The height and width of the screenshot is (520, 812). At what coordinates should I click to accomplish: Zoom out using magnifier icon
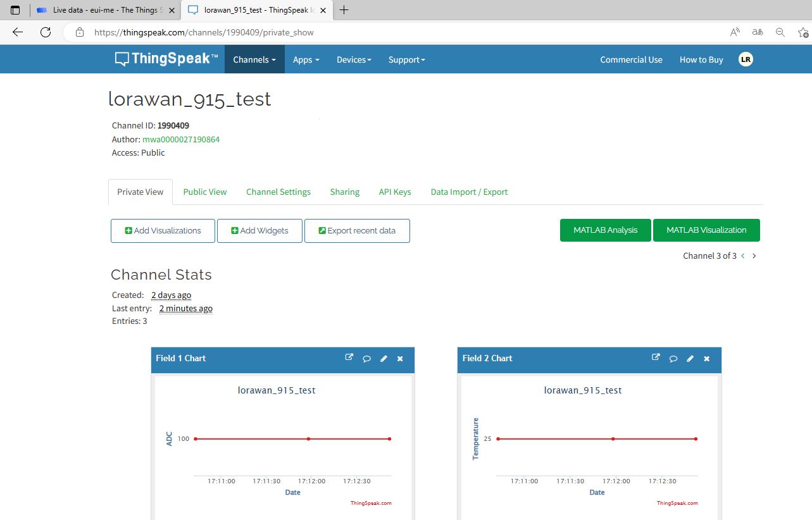(780, 32)
